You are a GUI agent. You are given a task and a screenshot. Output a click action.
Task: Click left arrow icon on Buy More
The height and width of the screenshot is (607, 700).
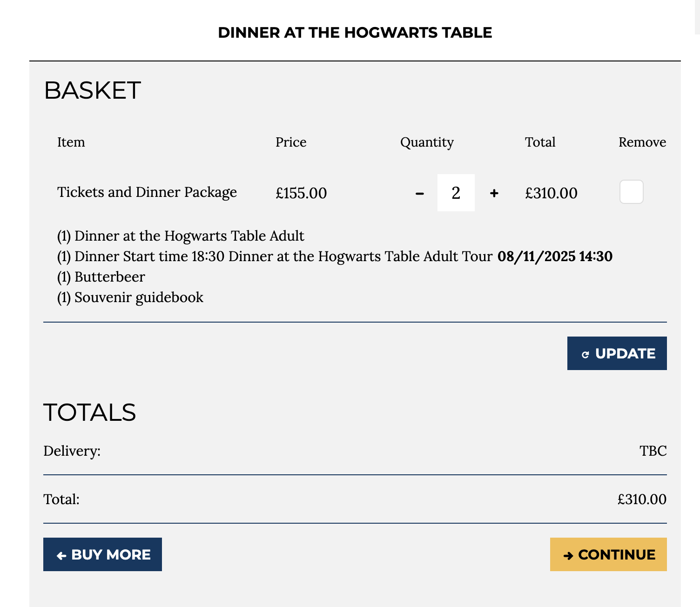coord(61,555)
